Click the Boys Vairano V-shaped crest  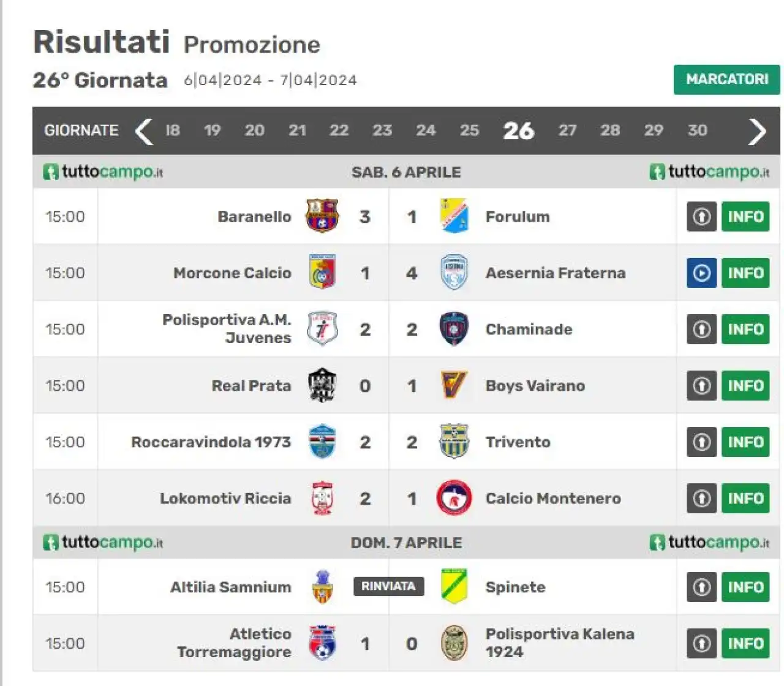tap(454, 385)
